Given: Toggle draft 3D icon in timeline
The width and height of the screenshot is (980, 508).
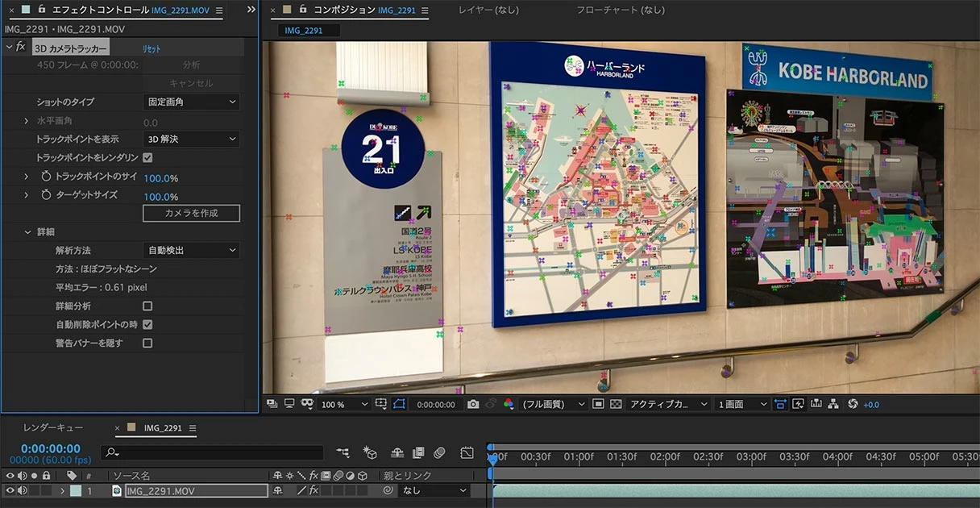Looking at the screenshot, I should coord(370,453).
